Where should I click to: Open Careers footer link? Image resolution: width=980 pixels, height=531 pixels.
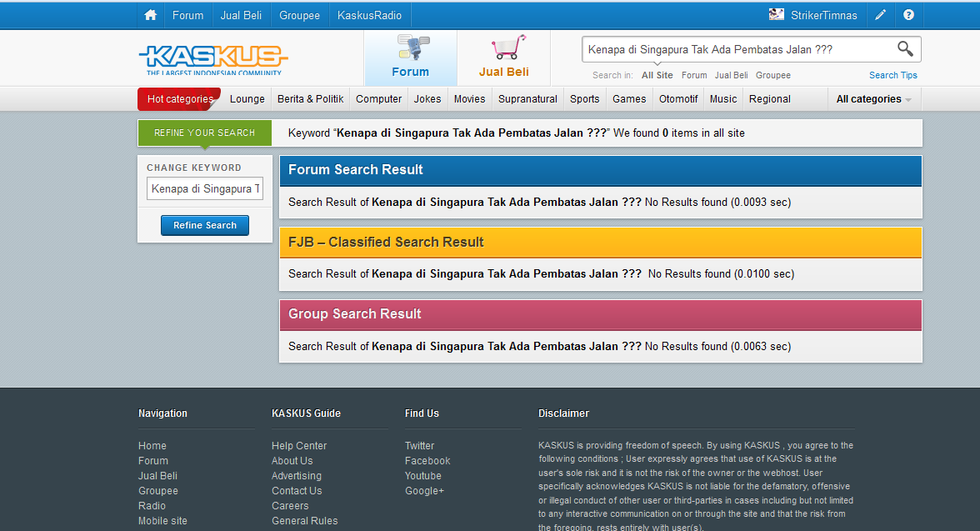pos(290,505)
